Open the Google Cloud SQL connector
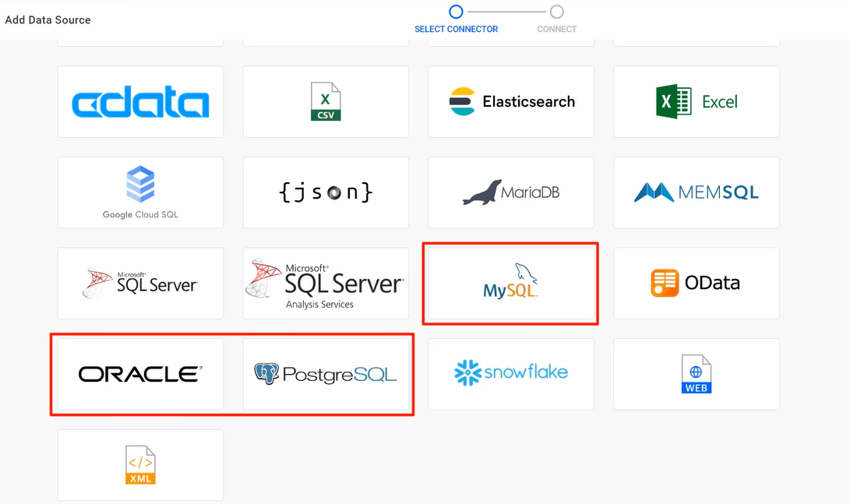Screen dimensions: 850x504 [140, 192]
